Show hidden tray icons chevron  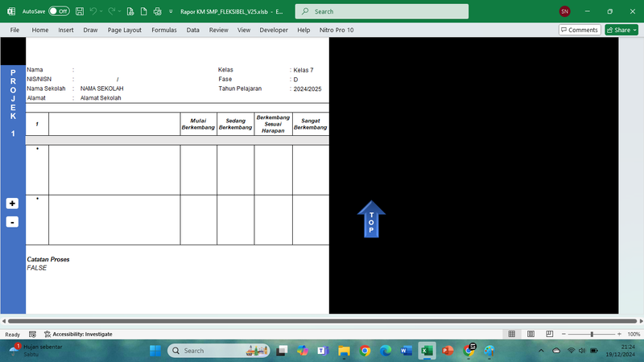(541, 351)
